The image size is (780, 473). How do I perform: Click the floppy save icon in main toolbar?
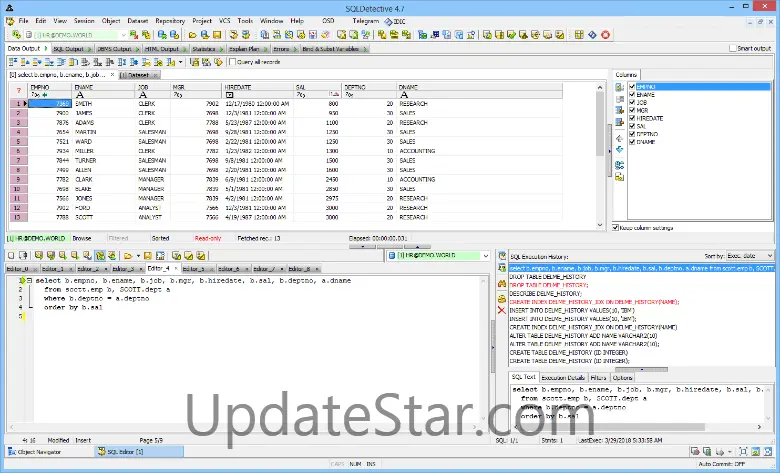(217, 35)
